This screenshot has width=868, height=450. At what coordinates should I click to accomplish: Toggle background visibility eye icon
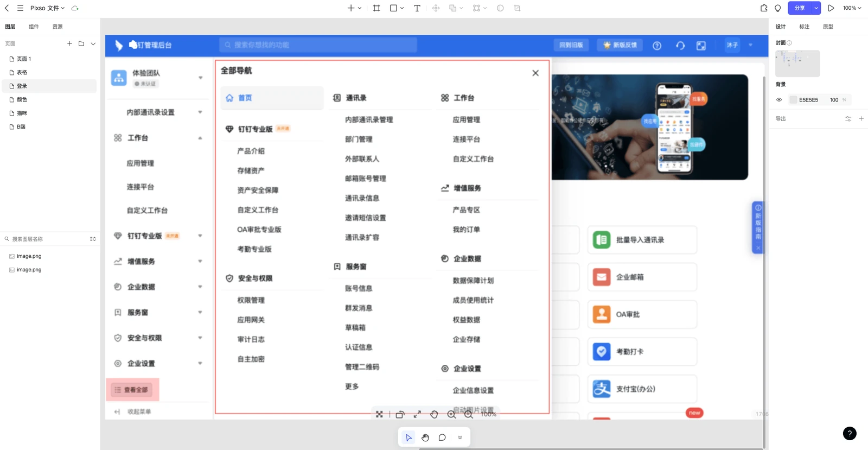[x=779, y=100]
